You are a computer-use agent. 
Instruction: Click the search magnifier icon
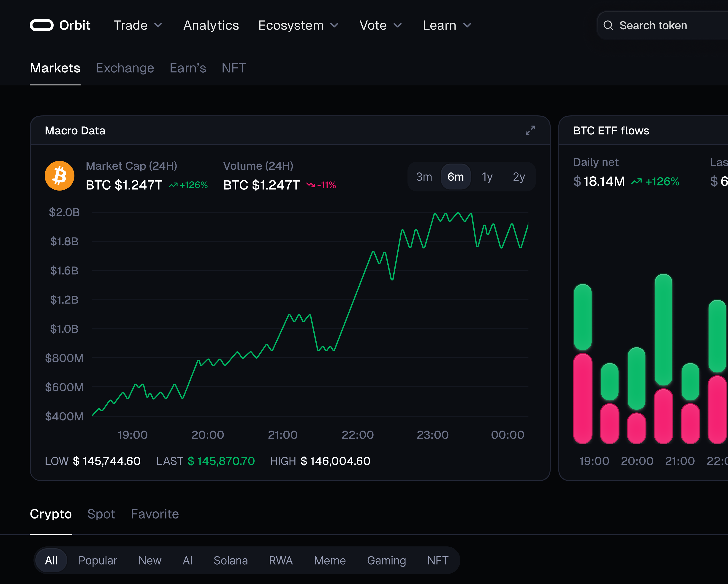[608, 25]
